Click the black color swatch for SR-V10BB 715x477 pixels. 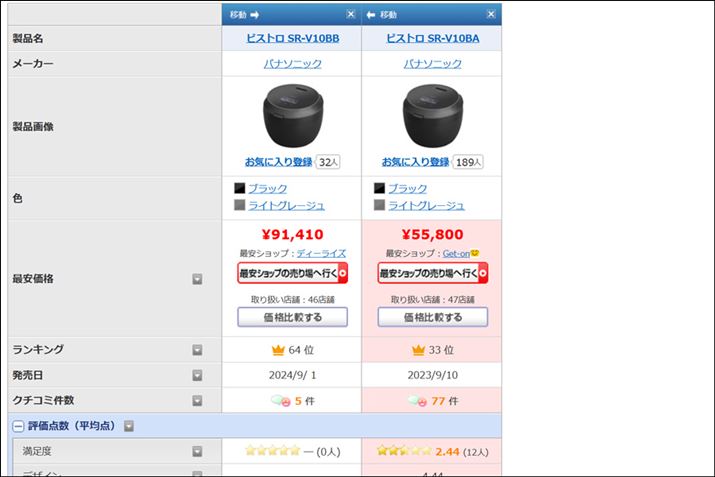point(239,188)
